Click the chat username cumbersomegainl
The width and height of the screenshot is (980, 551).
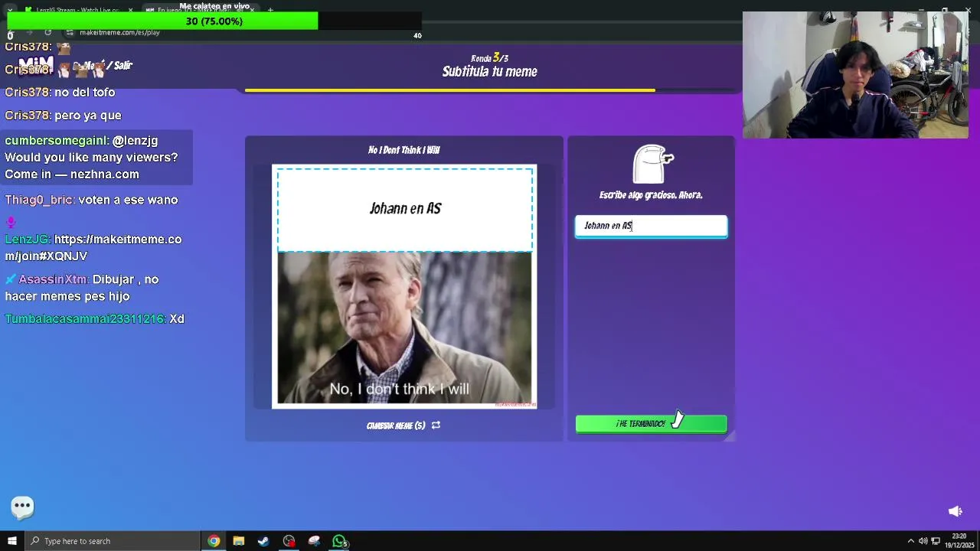(56, 141)
